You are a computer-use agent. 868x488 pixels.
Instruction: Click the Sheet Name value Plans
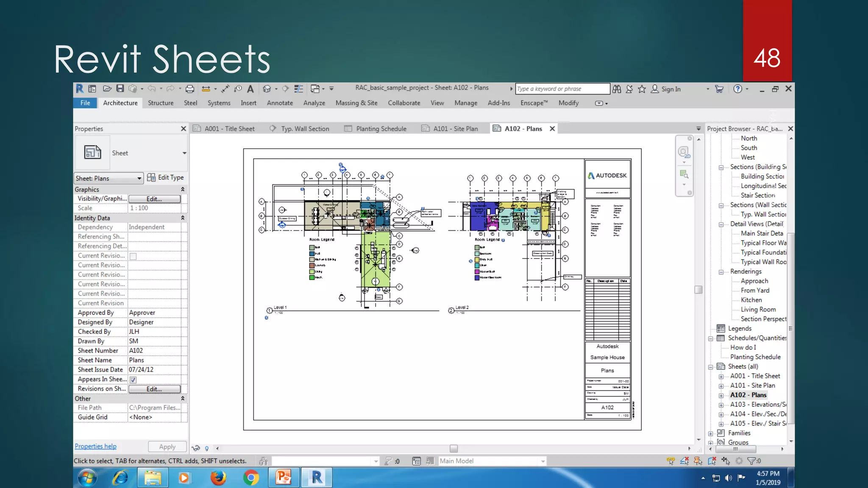(x=136, y=360)
